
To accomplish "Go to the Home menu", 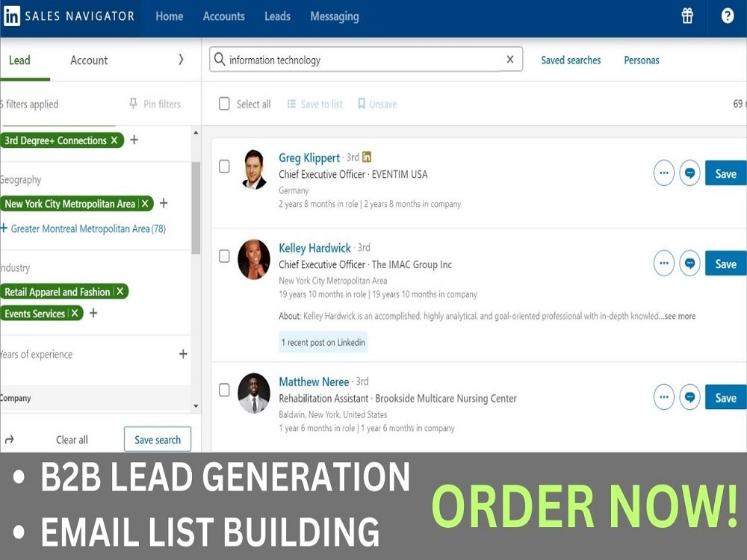I will pyautogui.click(x=169, y=16).
